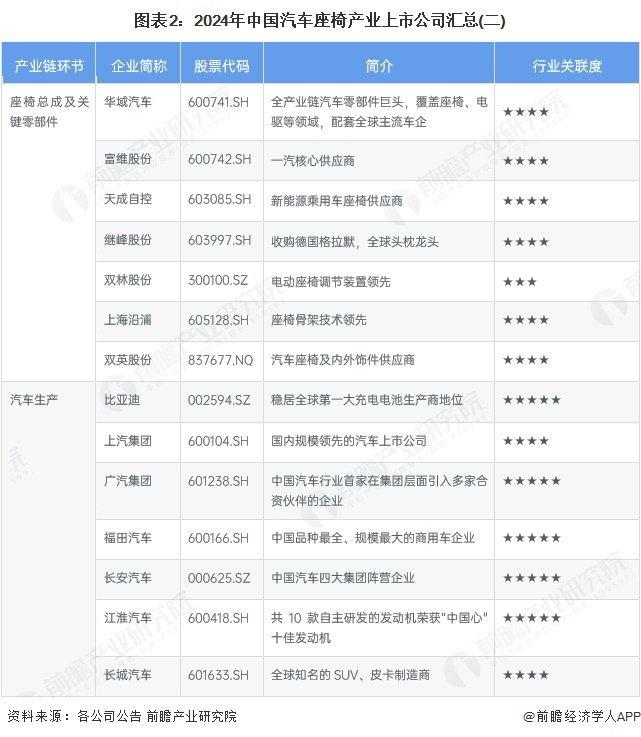Click stock code 605128.SH
This screenshot has height=737, width=641.
219,320
